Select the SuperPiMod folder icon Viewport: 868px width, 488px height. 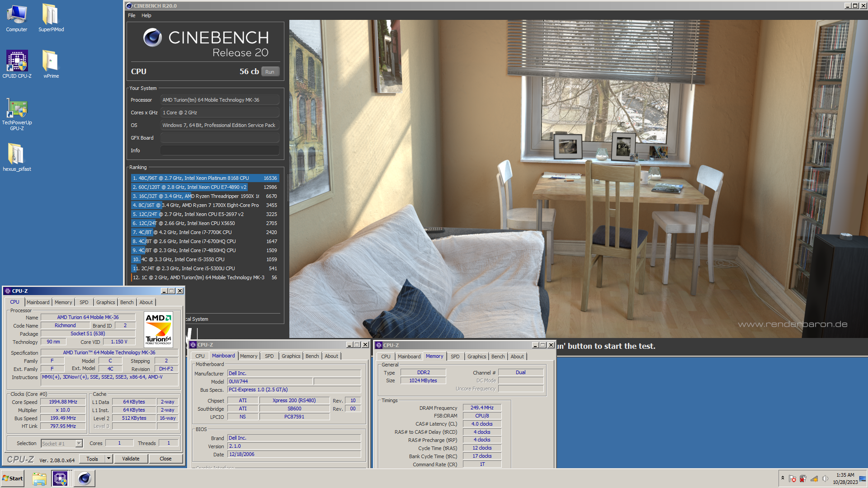click(x=51, y=18)
